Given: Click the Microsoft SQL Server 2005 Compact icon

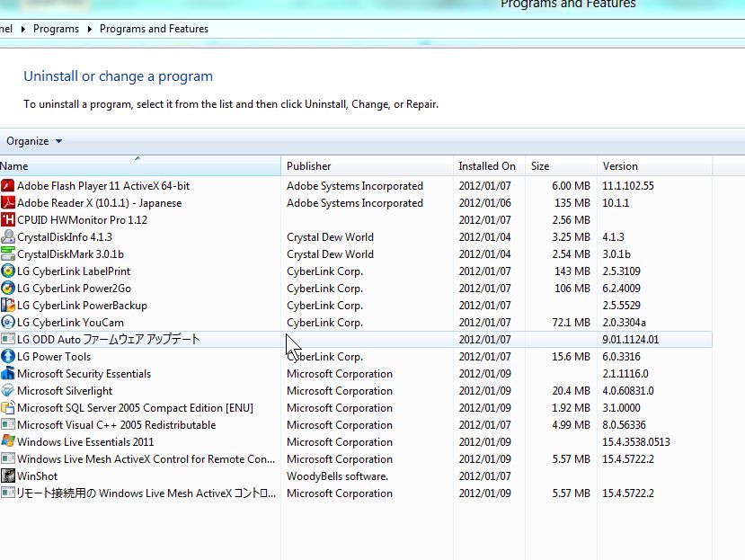Looking at the screenshot, I should (7, 408).
